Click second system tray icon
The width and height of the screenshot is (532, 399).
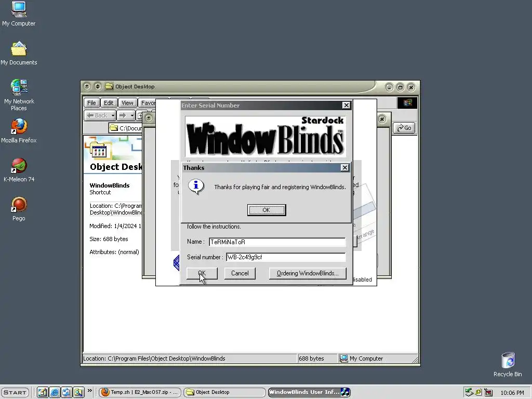pyautogui.click(x=478, y=392)
